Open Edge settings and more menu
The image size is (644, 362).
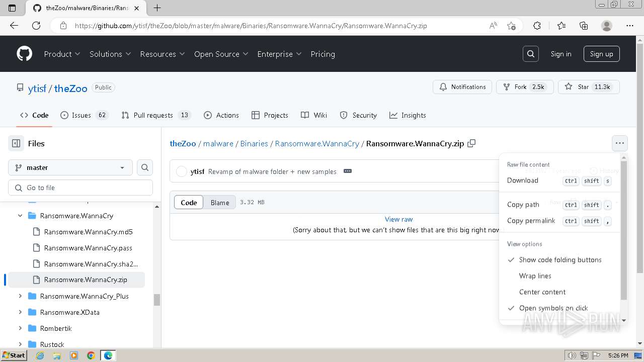coord(630,26)
